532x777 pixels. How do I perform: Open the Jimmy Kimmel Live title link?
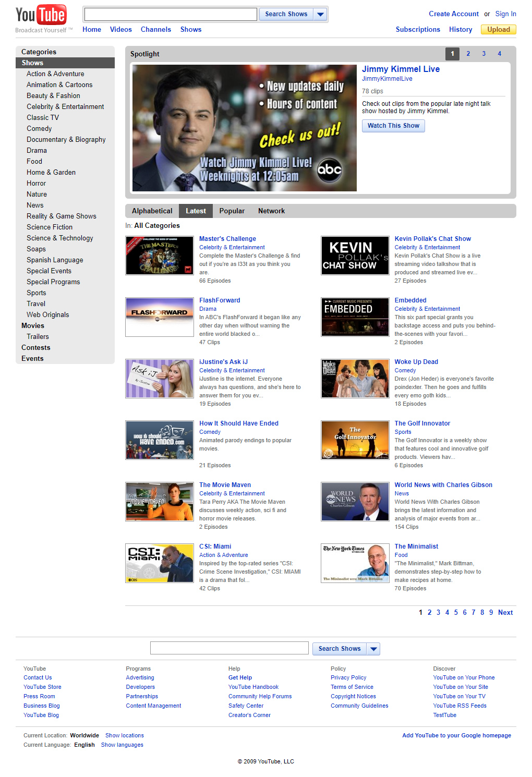click(x=401, y=69)
